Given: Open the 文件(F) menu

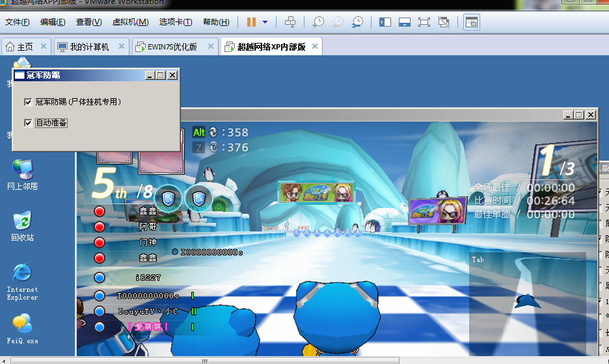Looking at the screenshot, I should point(17,22).
